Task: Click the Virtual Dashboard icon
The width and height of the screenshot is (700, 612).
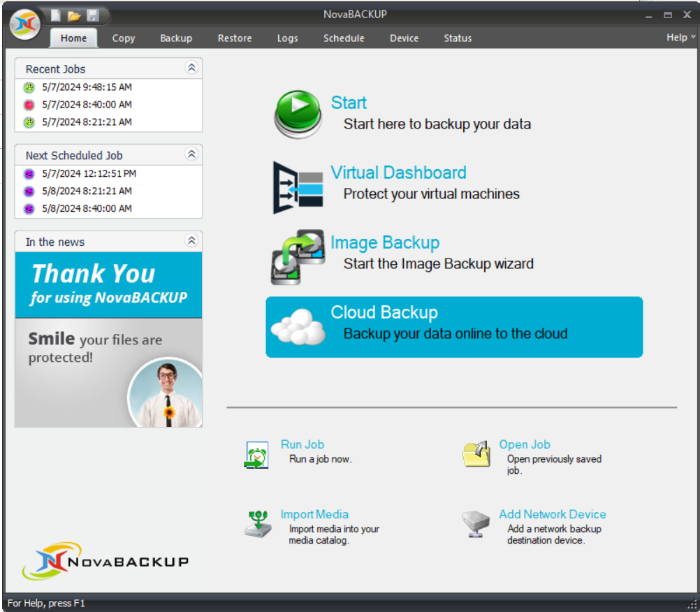Action: tap(298, 187)
